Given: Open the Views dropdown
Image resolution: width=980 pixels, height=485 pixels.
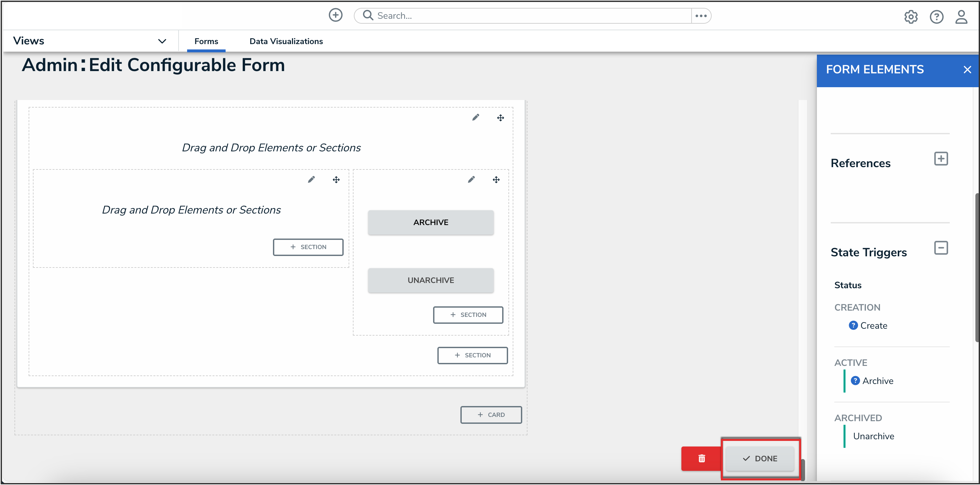Looking at the screenshot, I should click(x=162, y=41).
